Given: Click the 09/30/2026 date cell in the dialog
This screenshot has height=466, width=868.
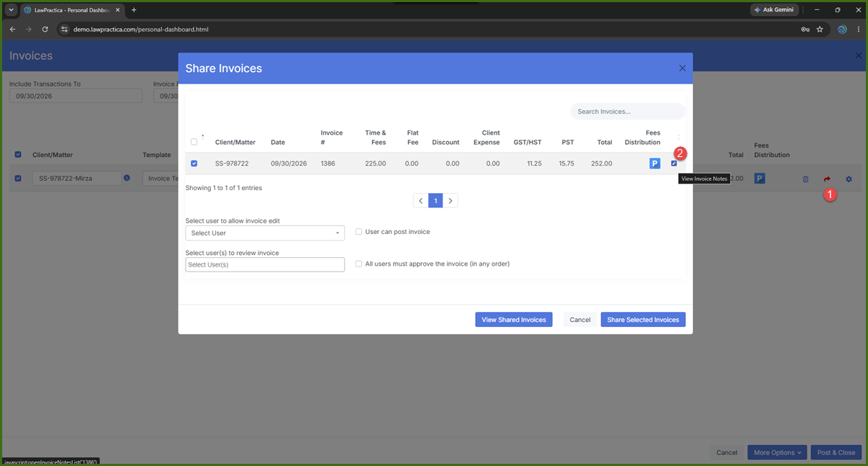Looking at the screenshot, I should [289, 163].
